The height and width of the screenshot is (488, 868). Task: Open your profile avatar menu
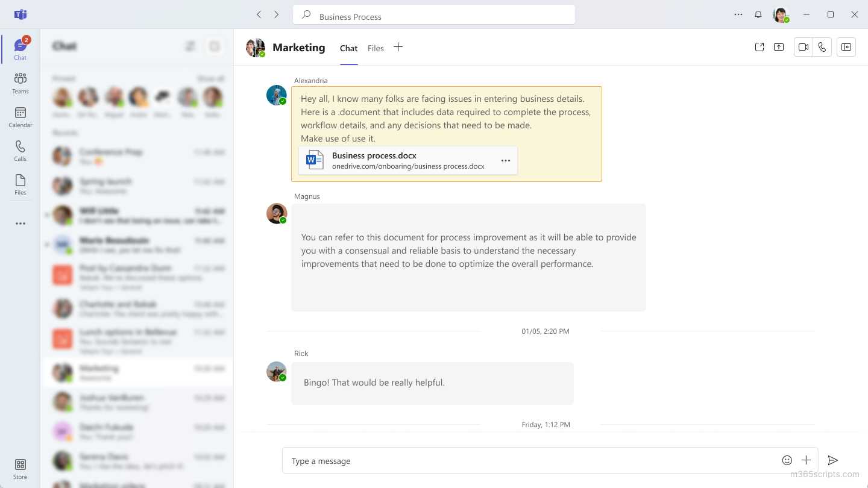click(781, 15)
